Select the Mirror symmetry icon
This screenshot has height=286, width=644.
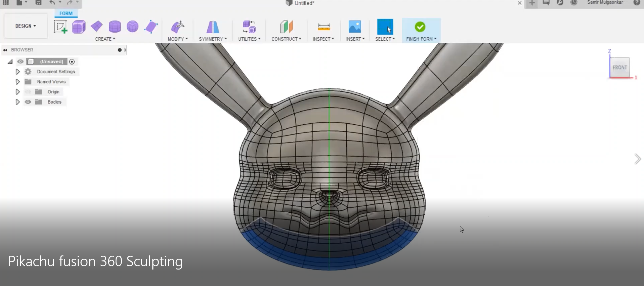(213, 27)
